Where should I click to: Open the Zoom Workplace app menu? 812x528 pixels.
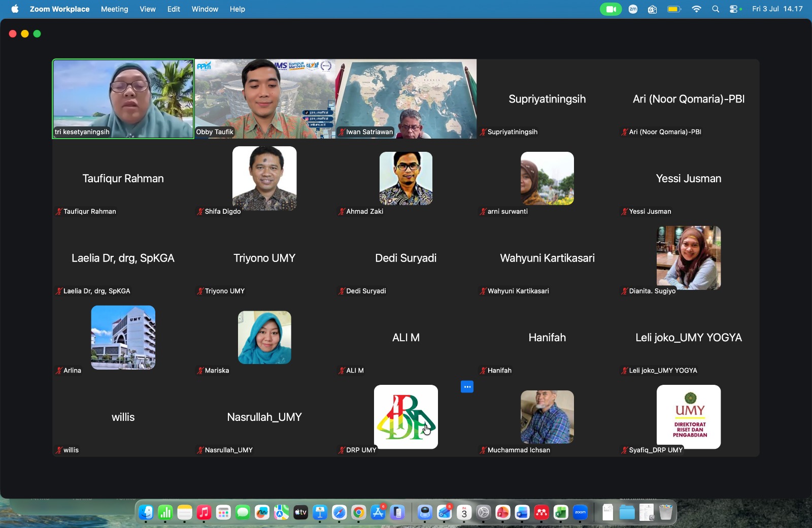pos(59,9)
